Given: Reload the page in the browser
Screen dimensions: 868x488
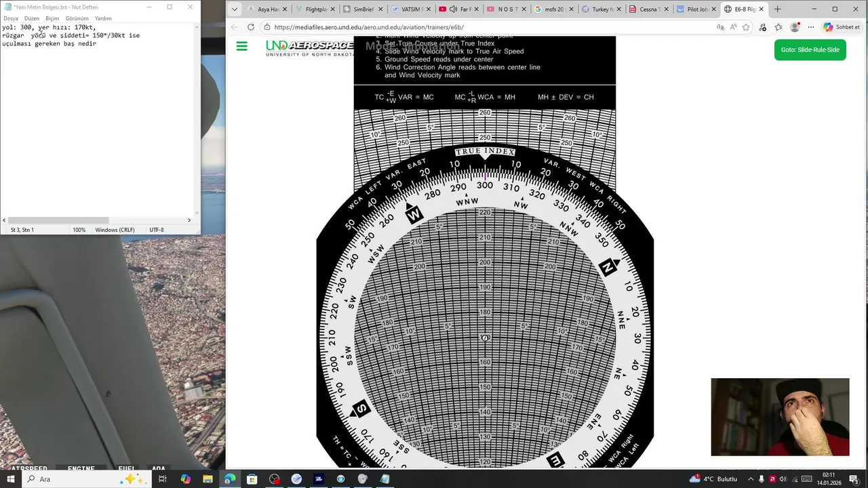Looking at the screenshot, I should [251, 27].
